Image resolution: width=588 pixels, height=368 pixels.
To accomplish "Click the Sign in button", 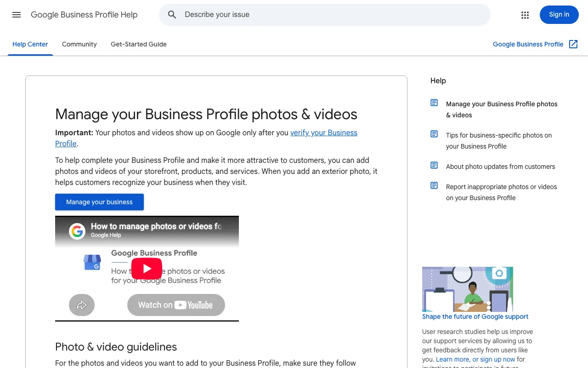I will point(559,15).
